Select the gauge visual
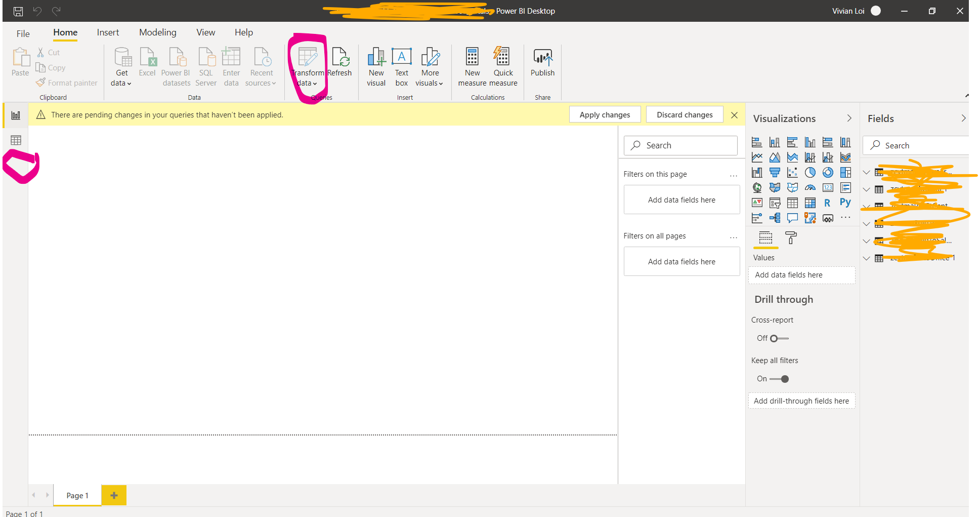This screenshot has width=980, height=517. pyautogui.click(x=810, y=188)
